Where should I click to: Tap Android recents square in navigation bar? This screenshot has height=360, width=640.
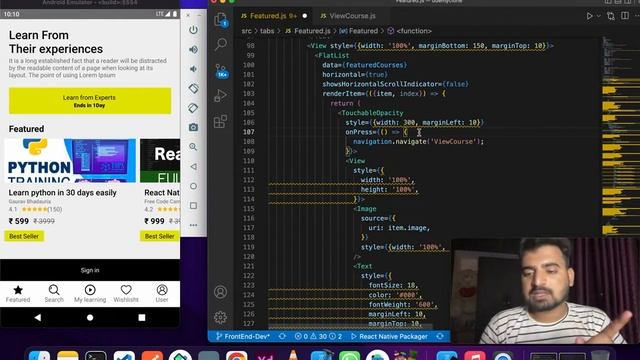click(x=142, y=317)
